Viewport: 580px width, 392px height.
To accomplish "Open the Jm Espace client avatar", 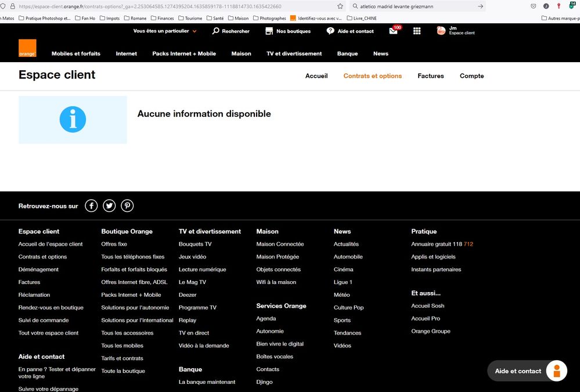I will pos(441,31).
